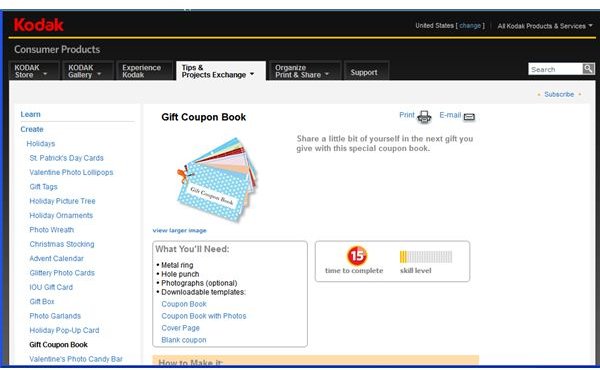Open the Subscribe link
Viewport: 600px width, 370px height.
[x=559, y=94]
